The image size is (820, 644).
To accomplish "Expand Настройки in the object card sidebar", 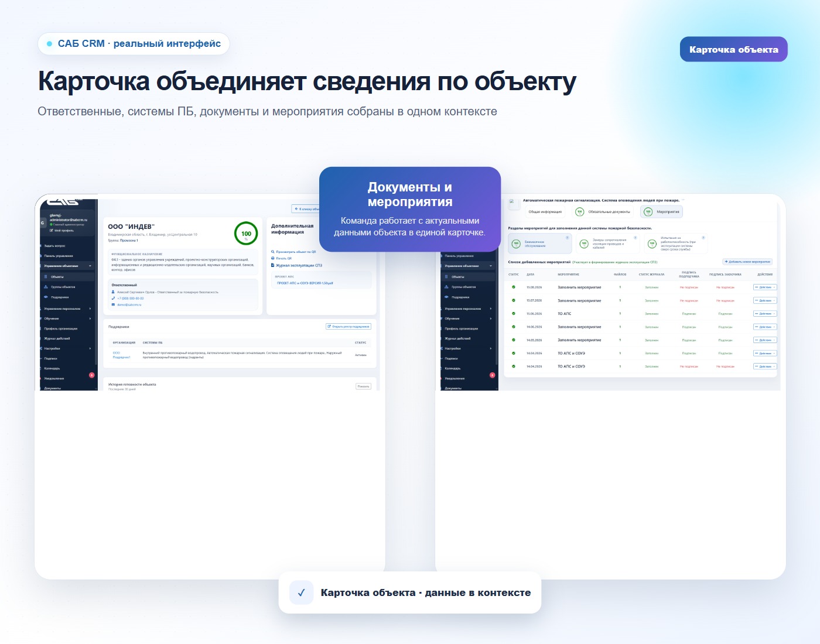I will pos(90,348).
